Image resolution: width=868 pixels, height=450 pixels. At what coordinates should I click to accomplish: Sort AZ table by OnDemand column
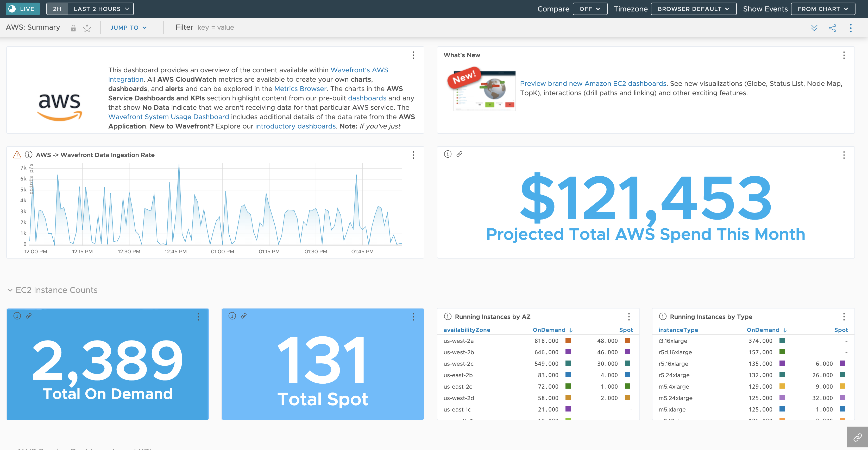[x=549, y=330]
